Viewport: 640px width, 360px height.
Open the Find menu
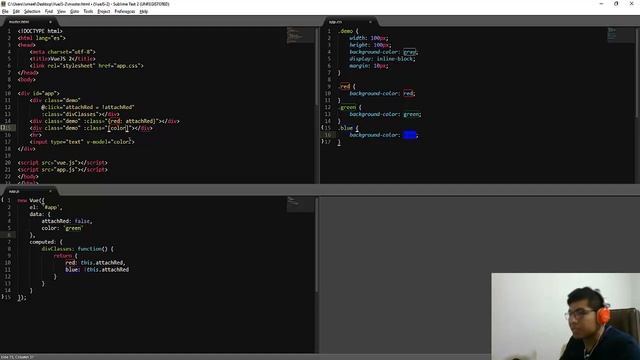49,11
